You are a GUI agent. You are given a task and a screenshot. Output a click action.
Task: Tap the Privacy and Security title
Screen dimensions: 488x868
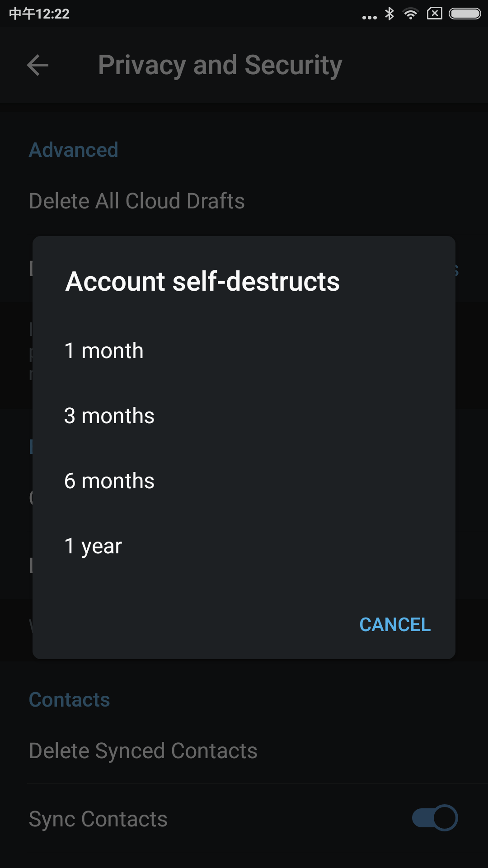tap(220, 65)
